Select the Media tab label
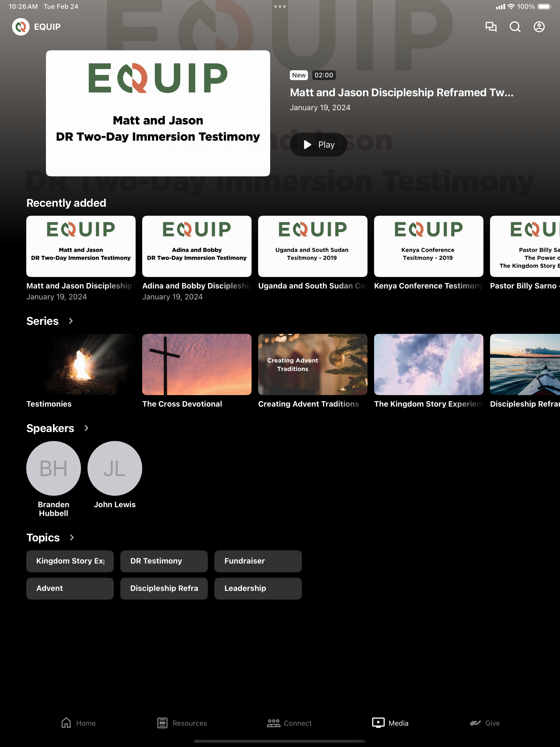Screen dimensions: 560x747 click(x=398, y=723)
